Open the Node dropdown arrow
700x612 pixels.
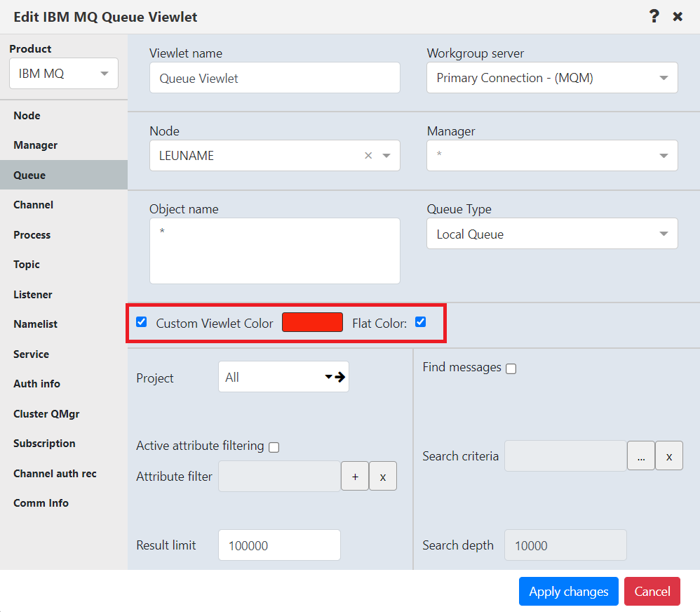point(386,156)
